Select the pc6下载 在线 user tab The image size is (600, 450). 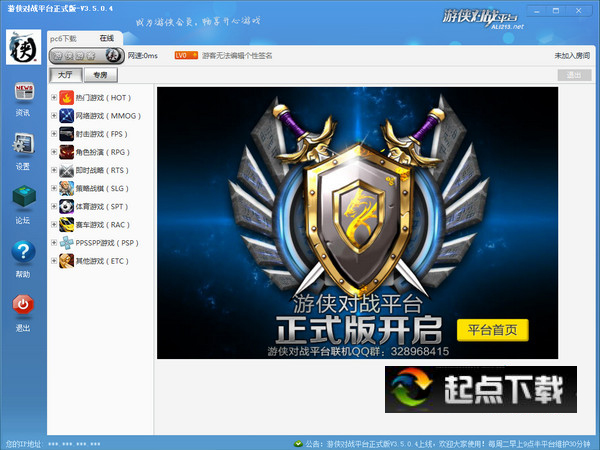coord(85,38)
